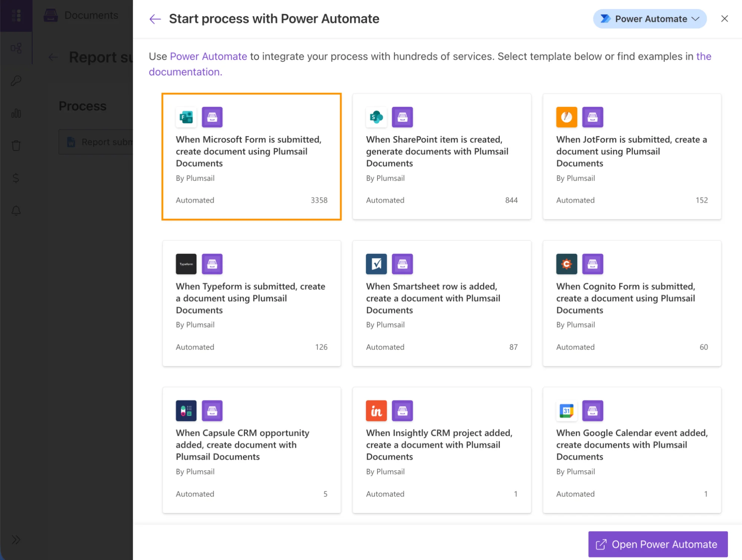The height and width of the screenshot is (560, 742).
Task: Click the Plumsail icon on the SharePoint card
Action: 402,117
